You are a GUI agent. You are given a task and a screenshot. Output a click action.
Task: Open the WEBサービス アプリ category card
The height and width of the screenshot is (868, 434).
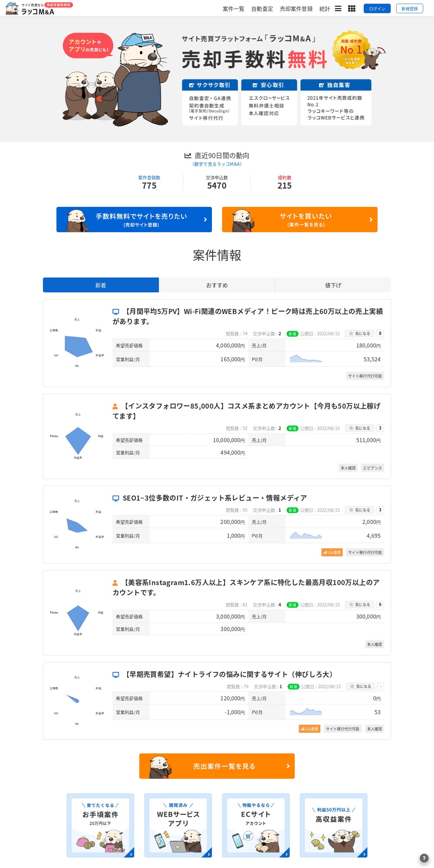click(x=178, y=825)
